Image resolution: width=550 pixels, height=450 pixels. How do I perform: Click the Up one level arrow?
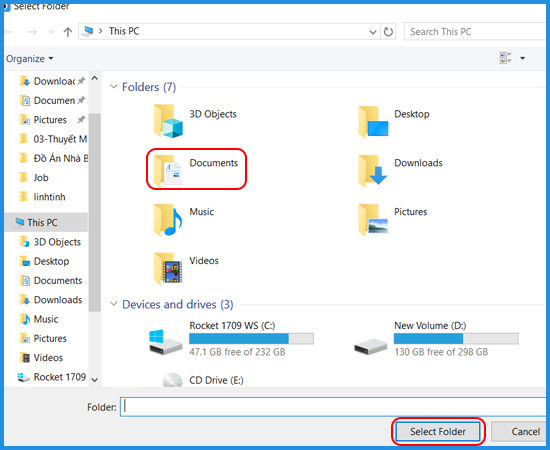tap(68, 32)
